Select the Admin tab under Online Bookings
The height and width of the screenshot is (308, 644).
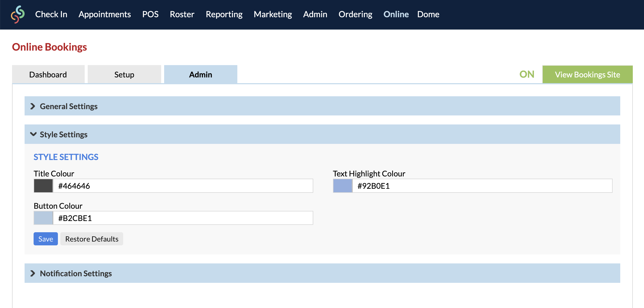[200, 74]
